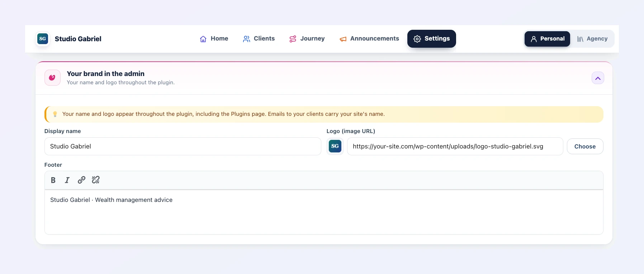Insert a link in Footer editor

tap(81, 180)
